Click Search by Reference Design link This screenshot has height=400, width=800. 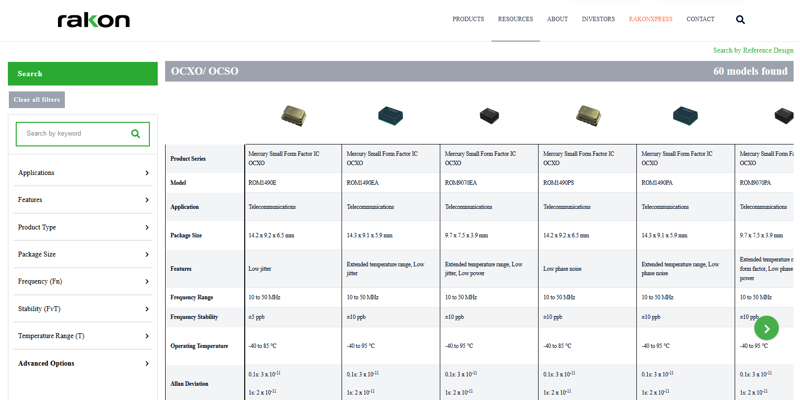coord(753,51)
